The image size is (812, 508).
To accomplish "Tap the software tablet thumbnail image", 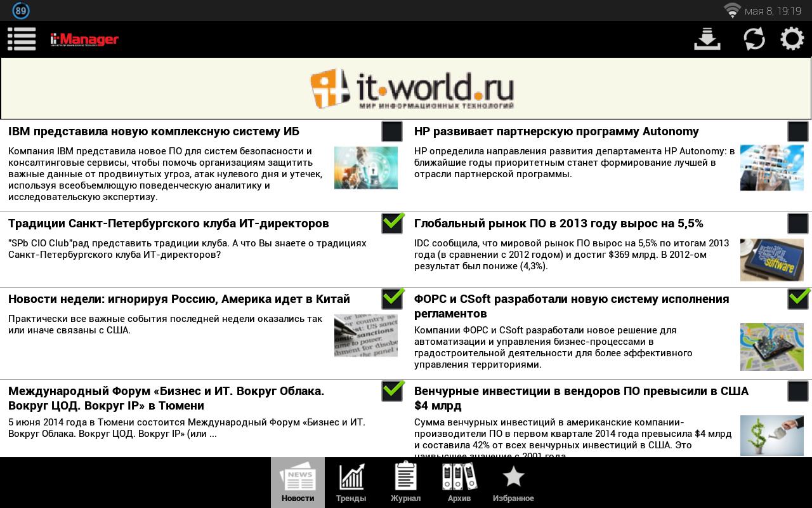I will coord(771,260).
